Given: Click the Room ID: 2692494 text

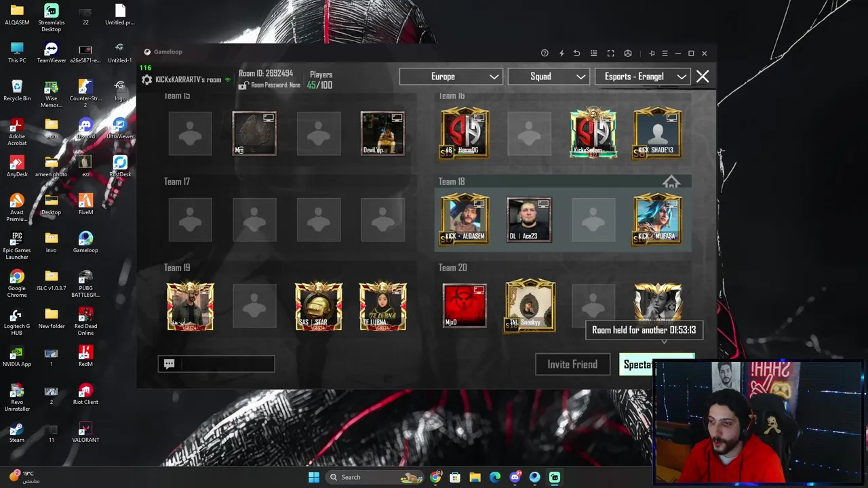Looking at the screenshot, I should click(266, 73).
